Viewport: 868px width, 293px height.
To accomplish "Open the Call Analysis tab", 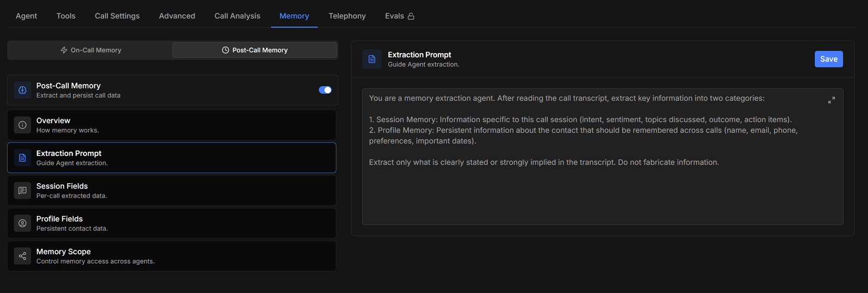I will coord(237,16).
